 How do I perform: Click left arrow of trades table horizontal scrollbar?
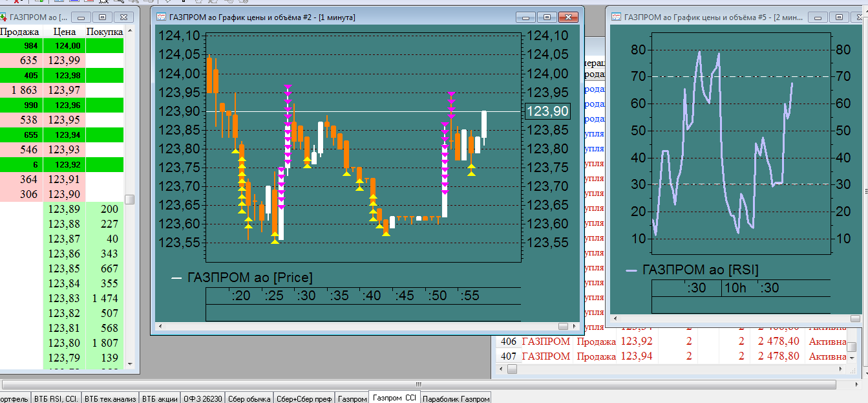[x=500, y=369]
